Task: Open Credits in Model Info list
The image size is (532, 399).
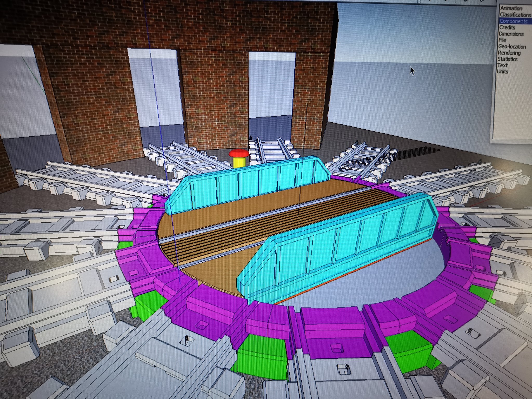Action: pyautogui.click(x=507, y=28)
